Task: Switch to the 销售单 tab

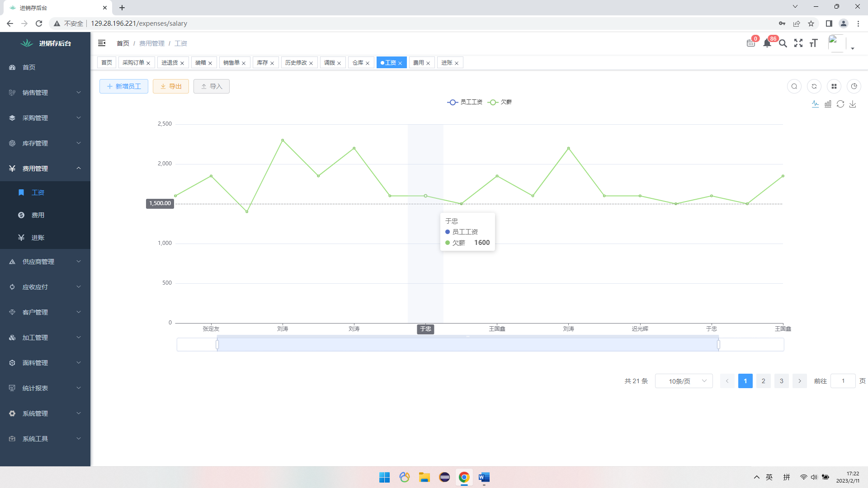Action: coord(231,63)
